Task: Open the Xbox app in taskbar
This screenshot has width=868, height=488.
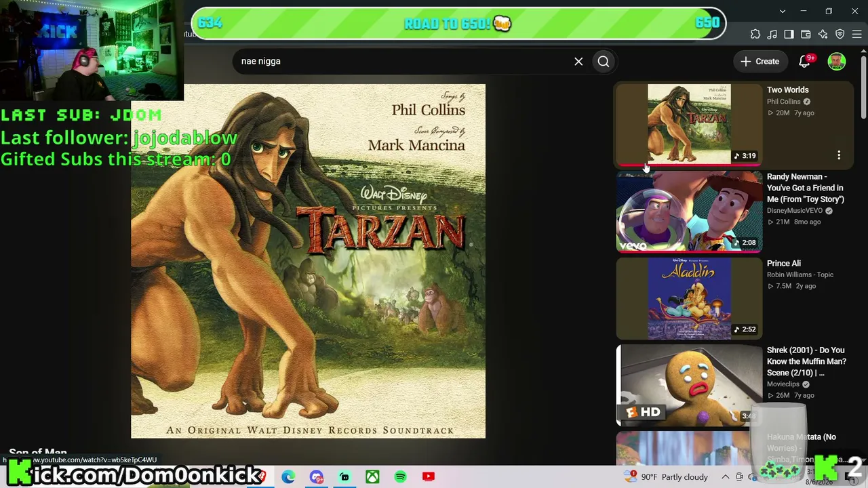Action: click(x=372, y=477)
